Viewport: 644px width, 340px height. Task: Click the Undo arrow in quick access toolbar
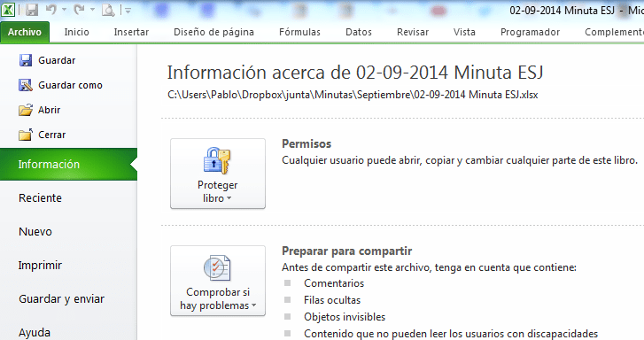50,10
